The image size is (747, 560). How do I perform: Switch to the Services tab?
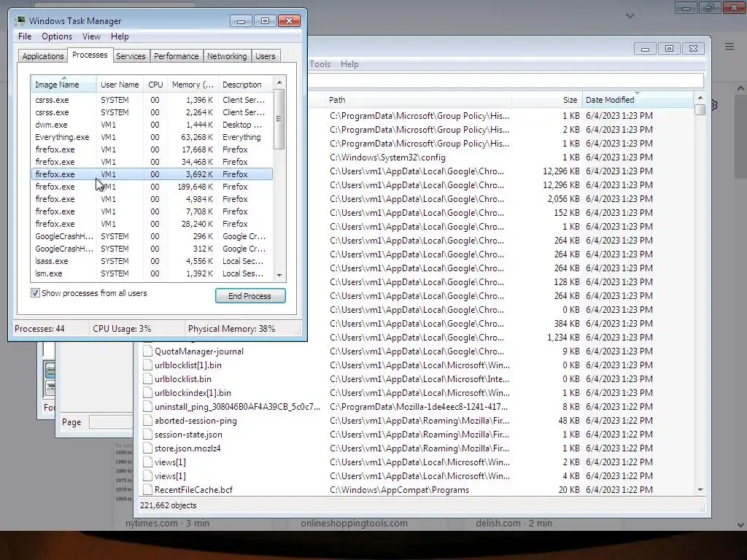[131, 56]
